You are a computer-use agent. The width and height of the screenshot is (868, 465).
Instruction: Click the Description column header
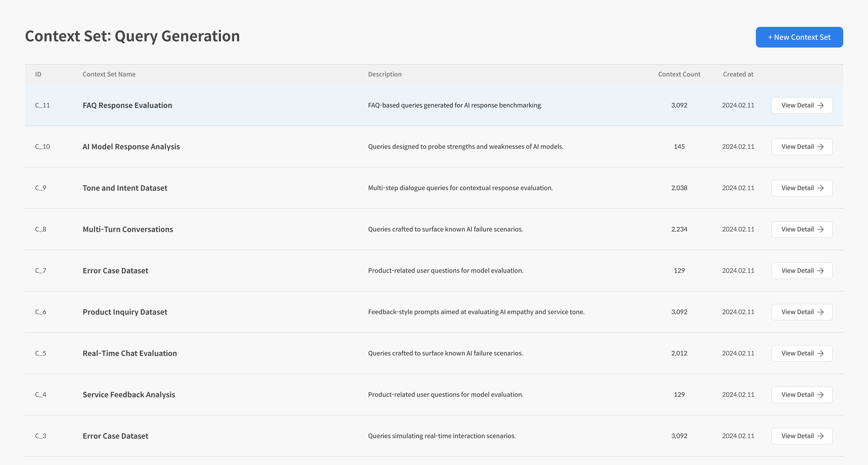[384, 74]
